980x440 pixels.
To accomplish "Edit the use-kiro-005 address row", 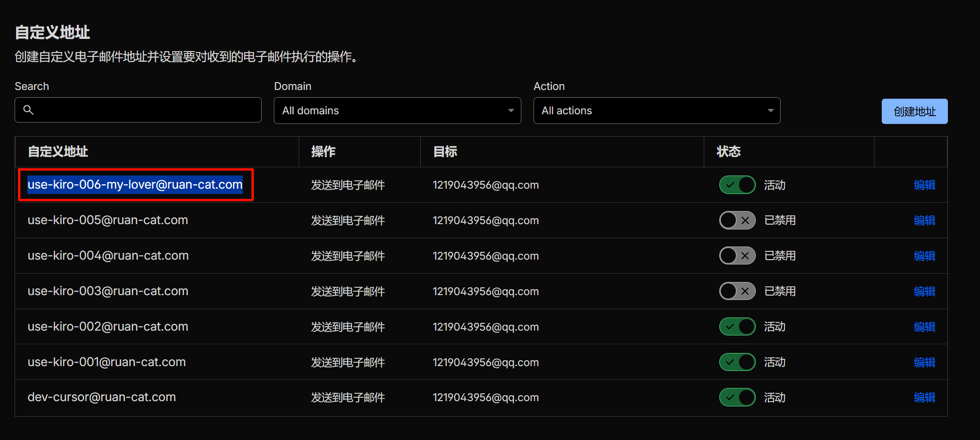I will [x=924, y=220].
